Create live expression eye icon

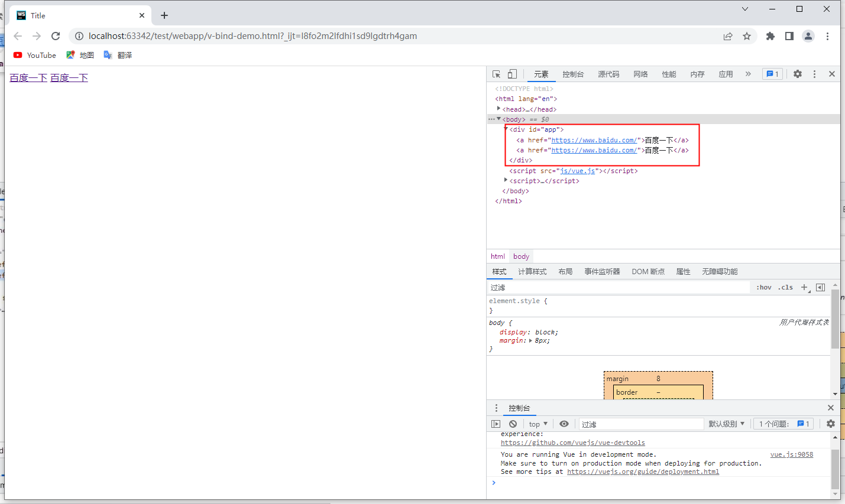(x=564, y=424)
